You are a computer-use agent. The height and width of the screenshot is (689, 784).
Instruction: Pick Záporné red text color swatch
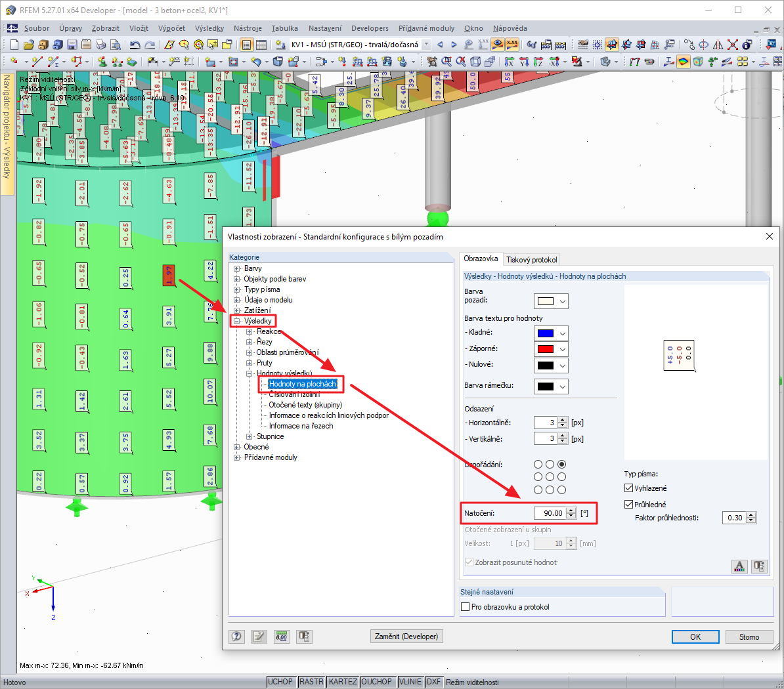click(x=546, y=349)
